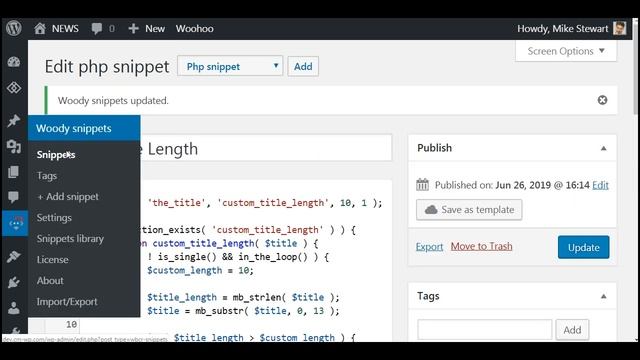Open Media icon in sidebar
The width and height of the screenshot is (640, 360).
(14, 146)
